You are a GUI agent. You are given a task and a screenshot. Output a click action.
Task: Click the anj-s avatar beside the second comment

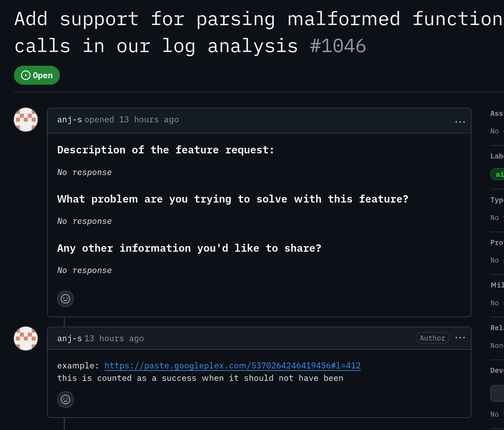click(26, 338)
